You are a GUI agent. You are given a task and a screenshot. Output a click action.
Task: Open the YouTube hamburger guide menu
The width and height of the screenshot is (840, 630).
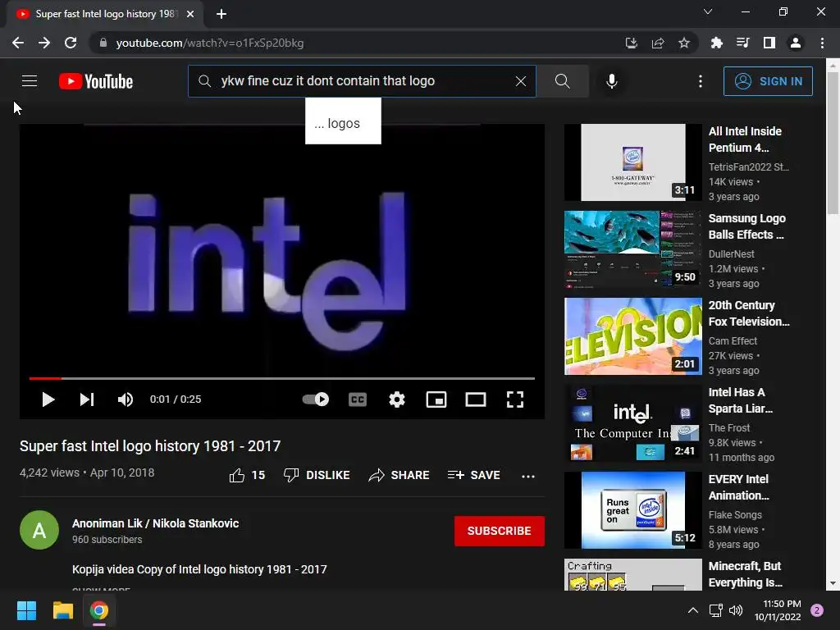30,81
